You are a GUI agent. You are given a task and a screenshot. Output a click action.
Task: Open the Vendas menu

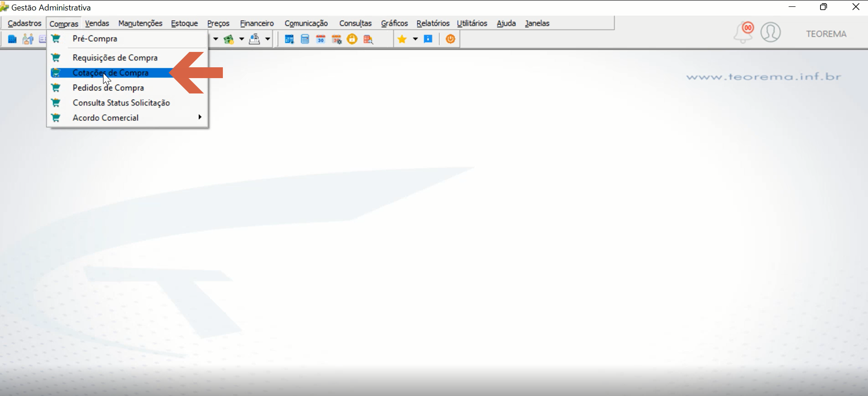tap(97, 23)
